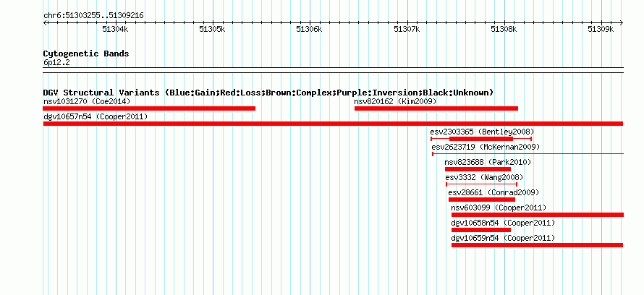The image size is (644, 295).
Task: Click the esv28661 red bar
Action: point(482,200)
